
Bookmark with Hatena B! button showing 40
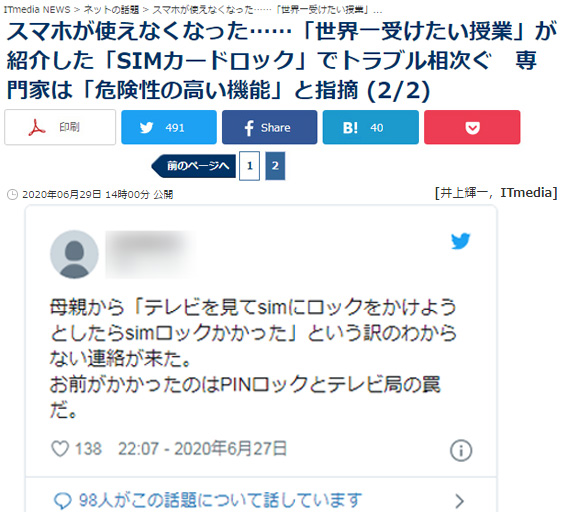click(x=371, y=127)
